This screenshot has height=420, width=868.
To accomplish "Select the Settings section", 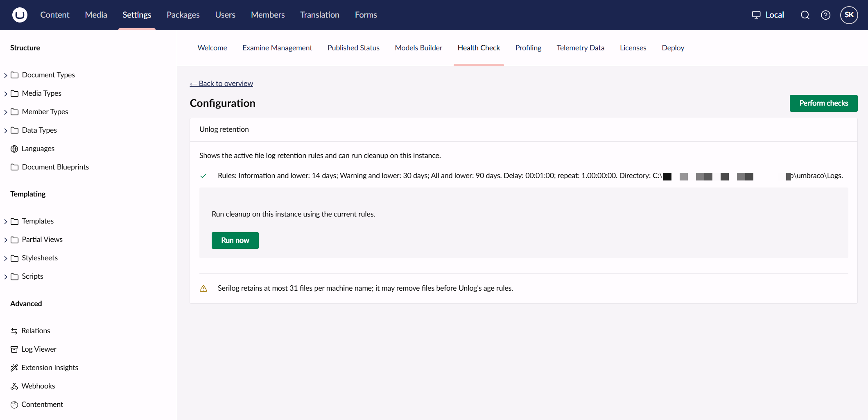I will point(137,15).
